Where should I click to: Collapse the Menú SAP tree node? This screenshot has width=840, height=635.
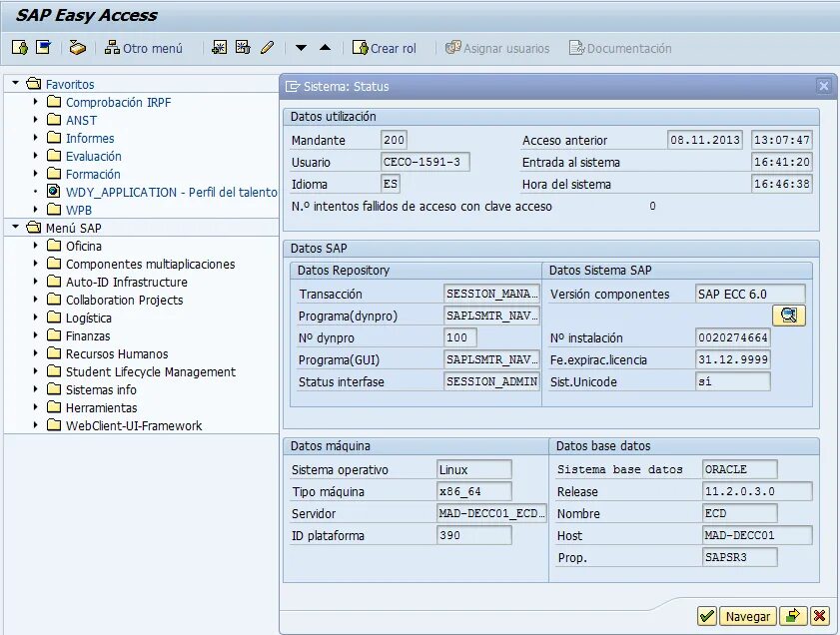point(15,227)
